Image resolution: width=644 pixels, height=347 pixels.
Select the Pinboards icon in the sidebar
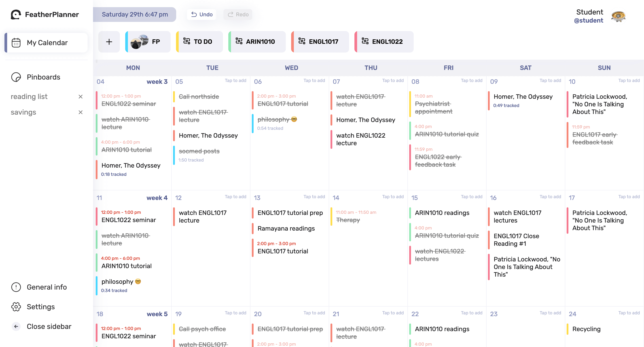click(x=16, y=77)
